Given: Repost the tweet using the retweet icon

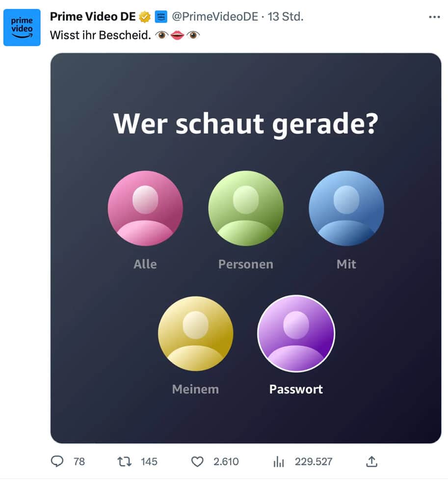Looking at the screenshot, I should click(124, 461).
